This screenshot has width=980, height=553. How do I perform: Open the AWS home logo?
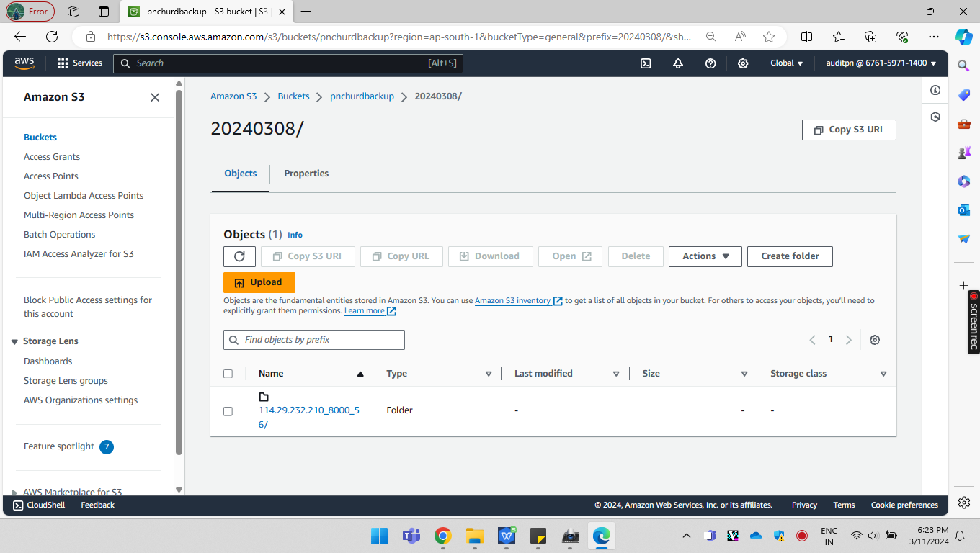click(x=24, y=63)
